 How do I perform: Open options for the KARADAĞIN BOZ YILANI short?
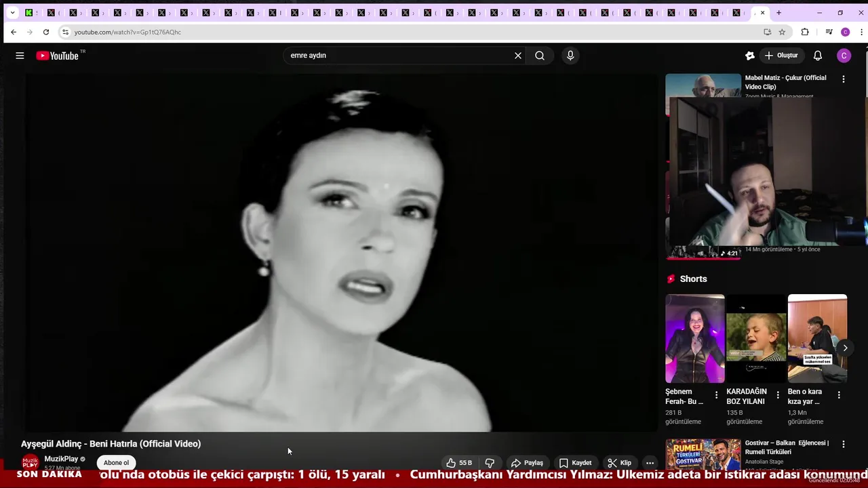click(x=778, y=394)
